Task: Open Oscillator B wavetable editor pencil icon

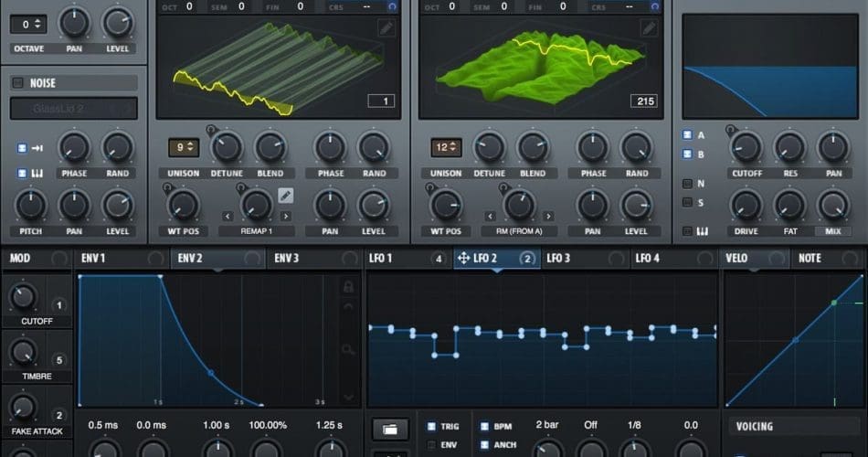Action: coord(648,27)
